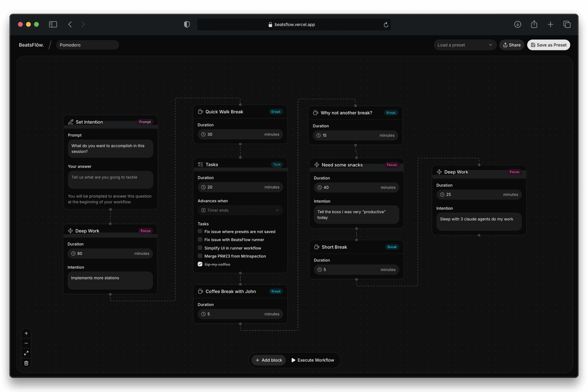
Task: Click the browser forward arrow
Action: pos(83,24)
